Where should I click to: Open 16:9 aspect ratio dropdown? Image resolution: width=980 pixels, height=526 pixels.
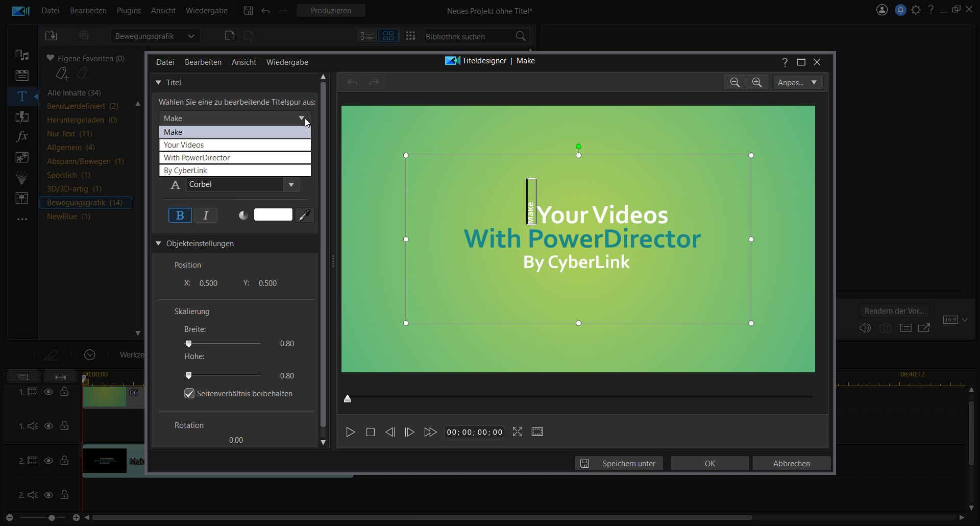tap(955, 320)
